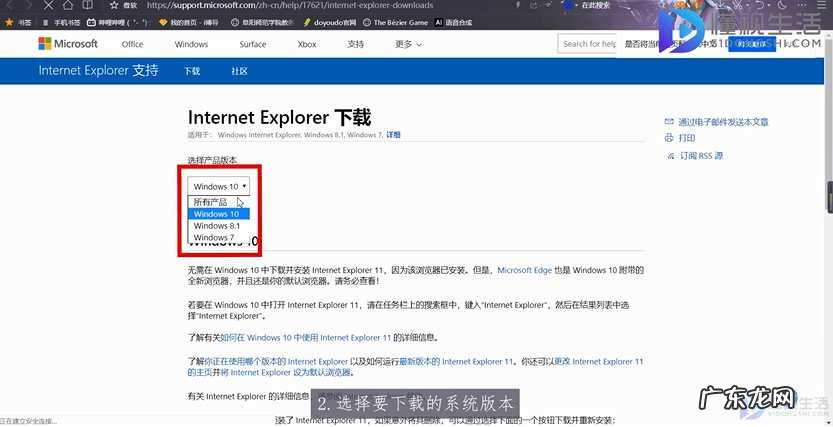Viewport: 833px width, 427px height.
Task: Stop page loading with the X icon
Action: (48, 5)
